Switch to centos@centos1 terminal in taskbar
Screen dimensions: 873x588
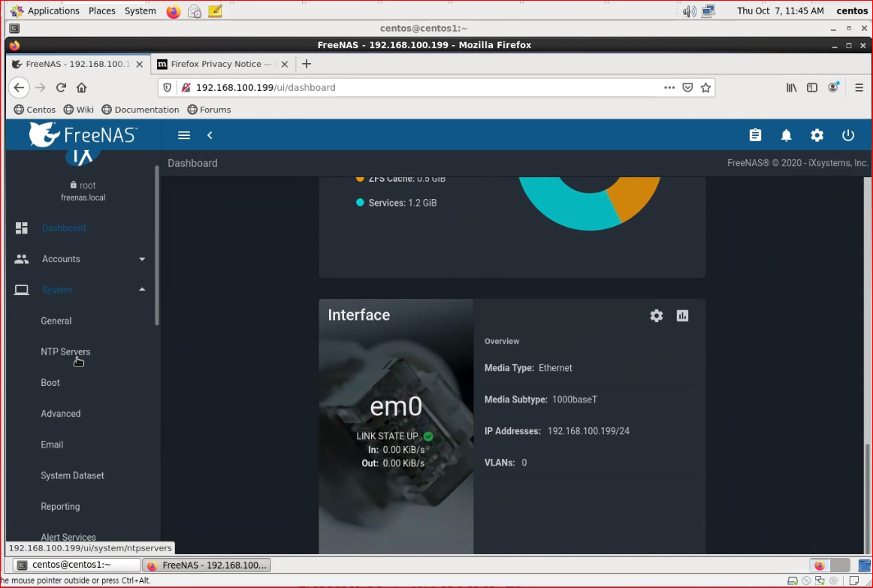(77, 565)
